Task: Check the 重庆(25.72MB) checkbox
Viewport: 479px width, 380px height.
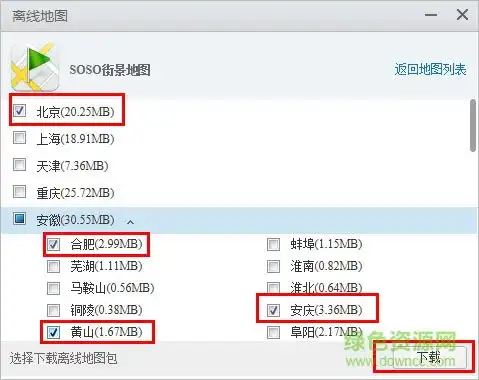Action: (19, 192)
